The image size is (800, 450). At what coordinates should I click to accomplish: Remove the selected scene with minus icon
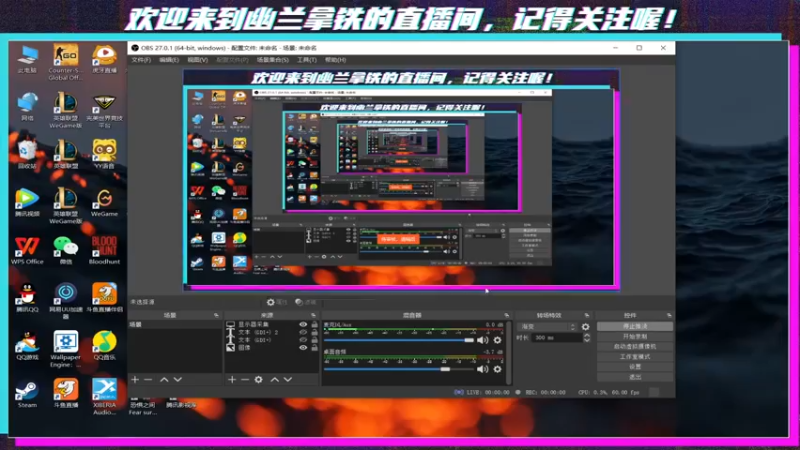click(148, 380)
